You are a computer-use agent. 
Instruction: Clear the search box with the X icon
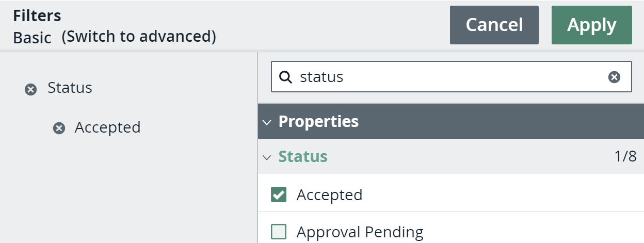[614, 77]
